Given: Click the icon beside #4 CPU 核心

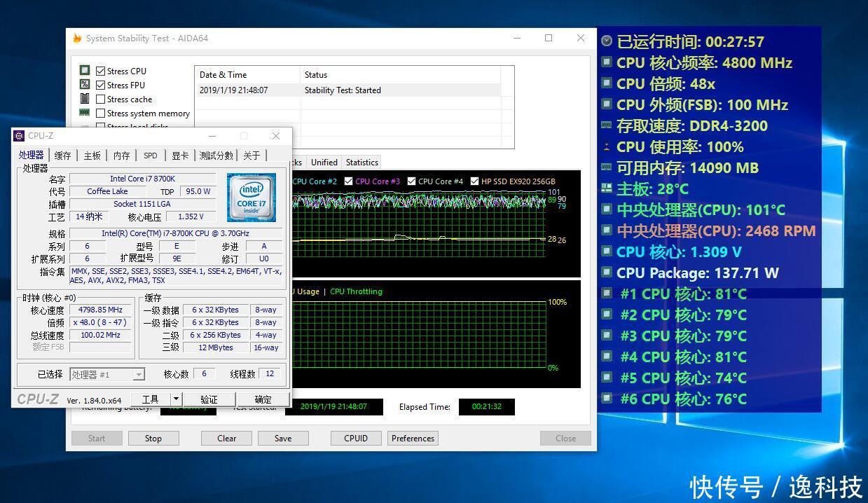Looking at the screenshot, I should (607, 357).
